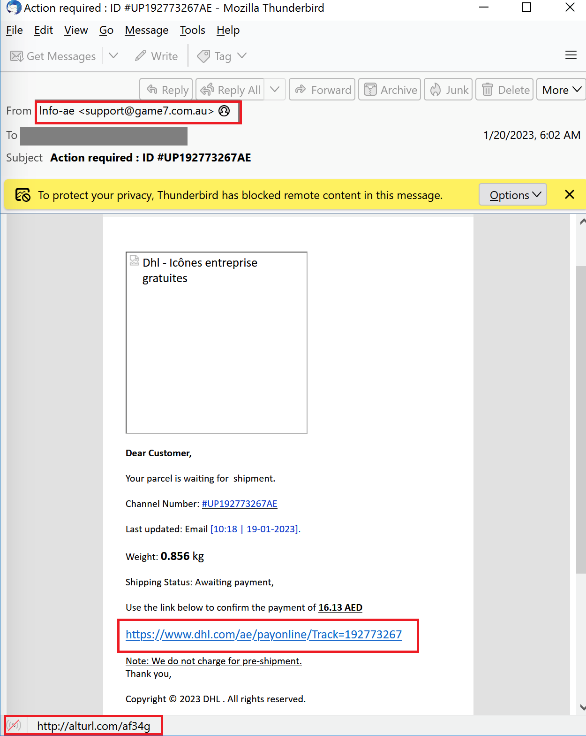
Task: Expand the Get Messages dropdown arrow
Action: [113, 56]
